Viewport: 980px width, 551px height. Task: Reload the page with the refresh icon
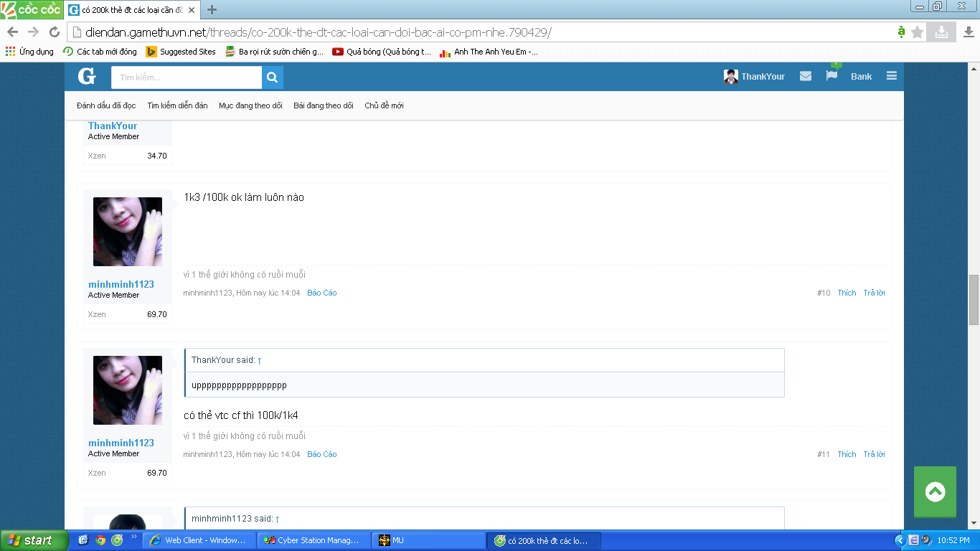(54, 32)
